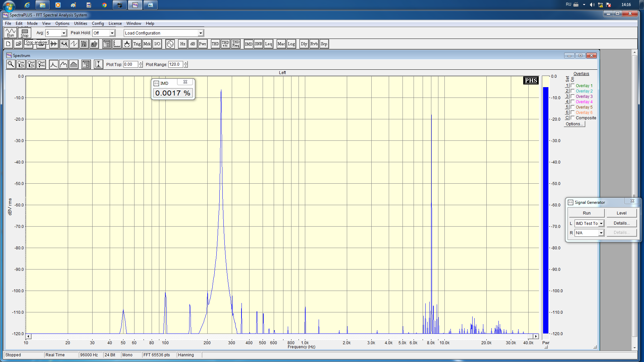Open Details for L channel generator
The height and width of the screenshot is (362, 644).
[622, 223]
